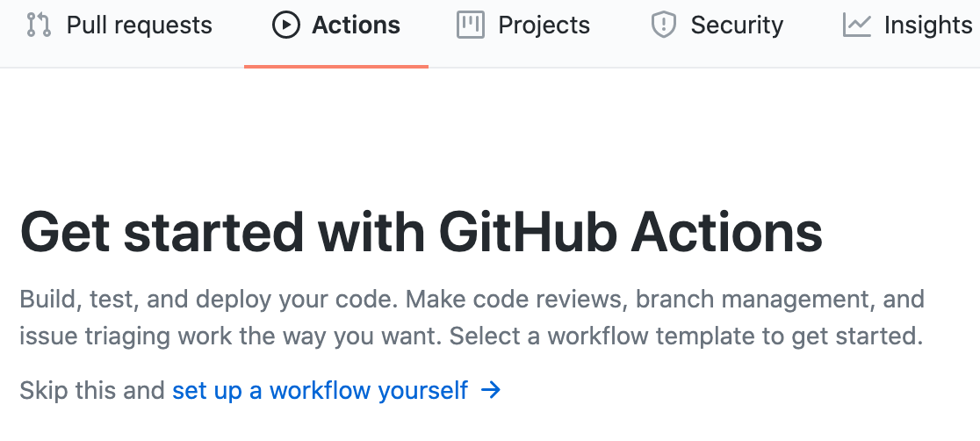Viewport: 980px width, 441px height.
Task: Click the "Build, test, and deploy your code" sentence
Action: click(209, 300)
